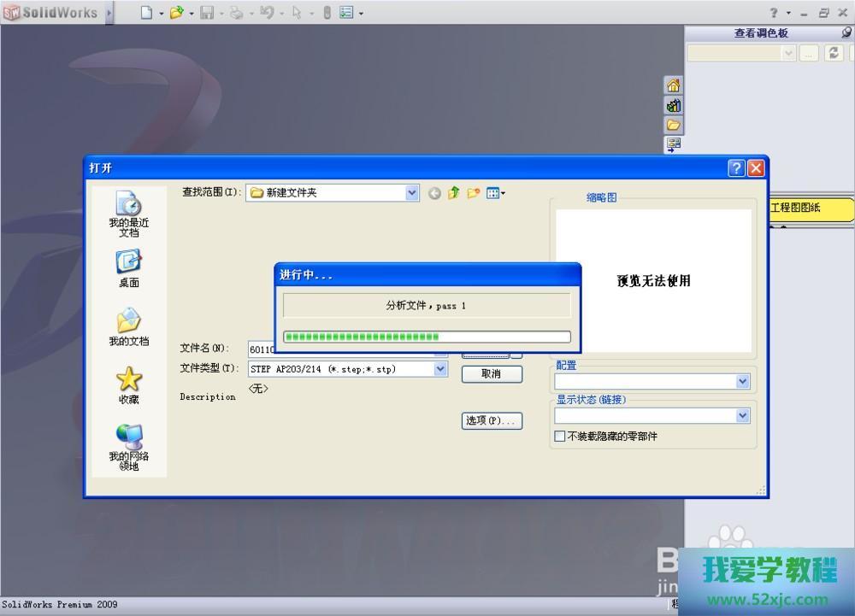
Task: Open File Explorer folder icon in task pane
Action: pyautogui.click(x=674, y=126)
